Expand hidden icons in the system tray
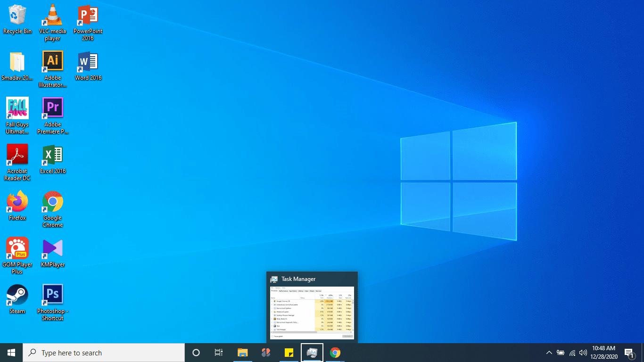The image size is (644, 362). pos(549,352)
